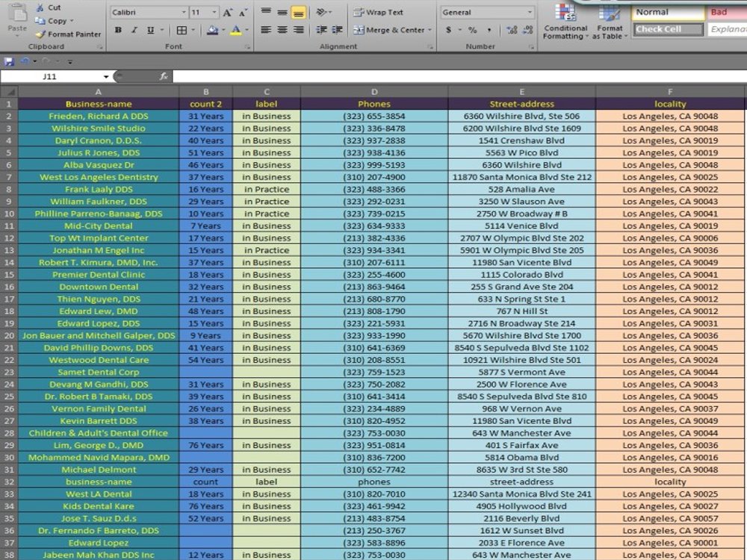Toggle Underline formatting
This screenshot has height=560, width=747.
[151, 30]
